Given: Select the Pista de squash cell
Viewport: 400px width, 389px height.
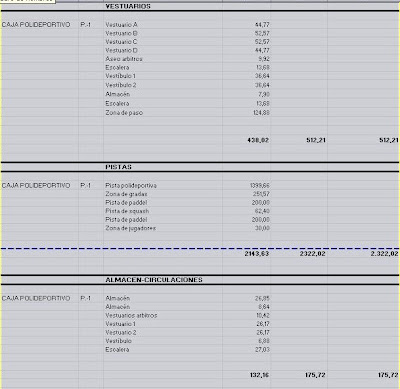Looking at the screenshot, I should (x=127, y=211).
